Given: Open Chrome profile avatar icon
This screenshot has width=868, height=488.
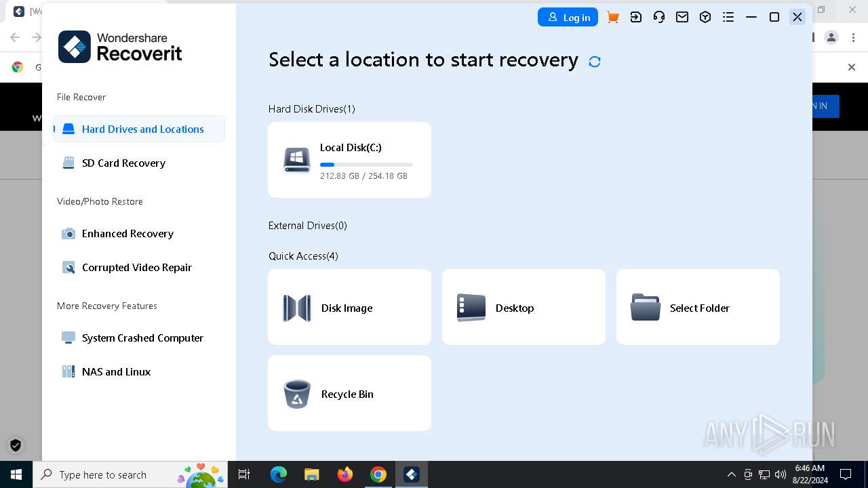Looking at the screenshot, I should point(831,37).
